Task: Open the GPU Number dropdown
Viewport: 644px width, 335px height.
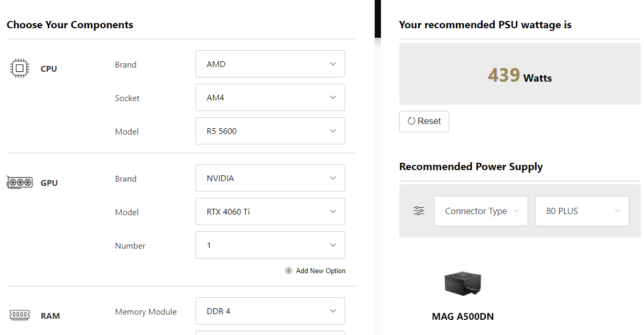Action: point(270,245)
